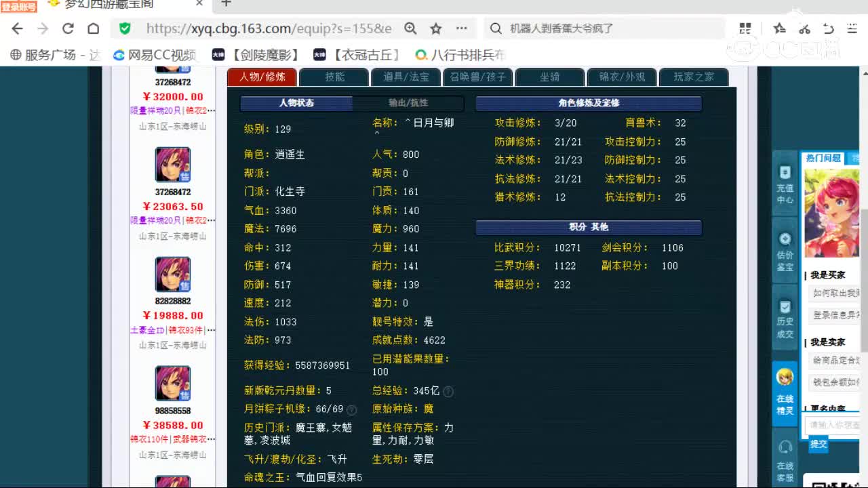Open 历史成交 in the sidebar
The image size is (868, 488).
tap(785, 317)
